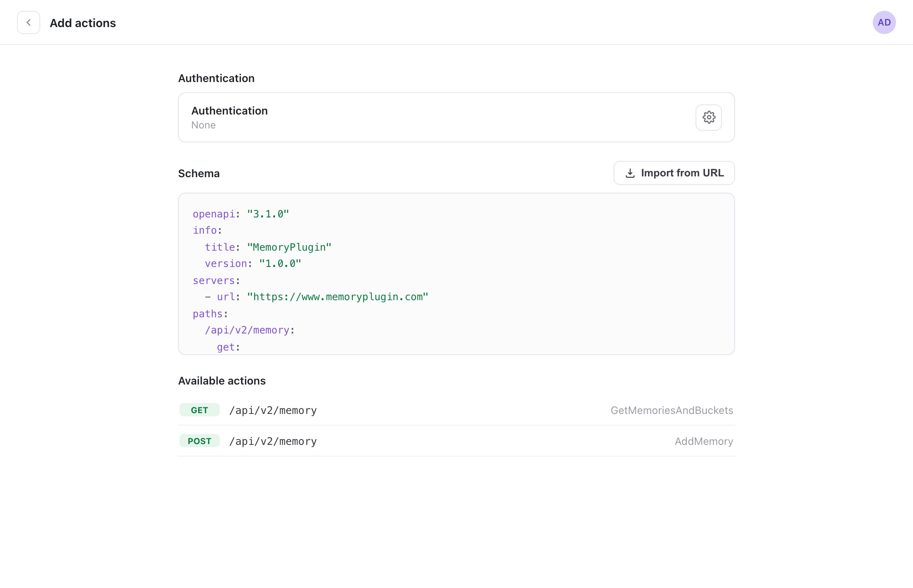Viewport: 913px width, 588px height.
Task: Open authentication settings gear icon
Action: (709, 117)
